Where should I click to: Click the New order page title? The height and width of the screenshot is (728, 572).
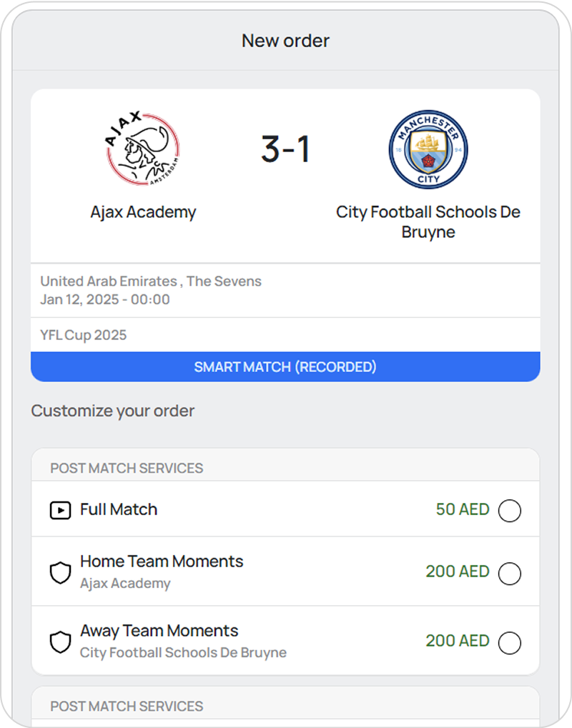(285, 41)
